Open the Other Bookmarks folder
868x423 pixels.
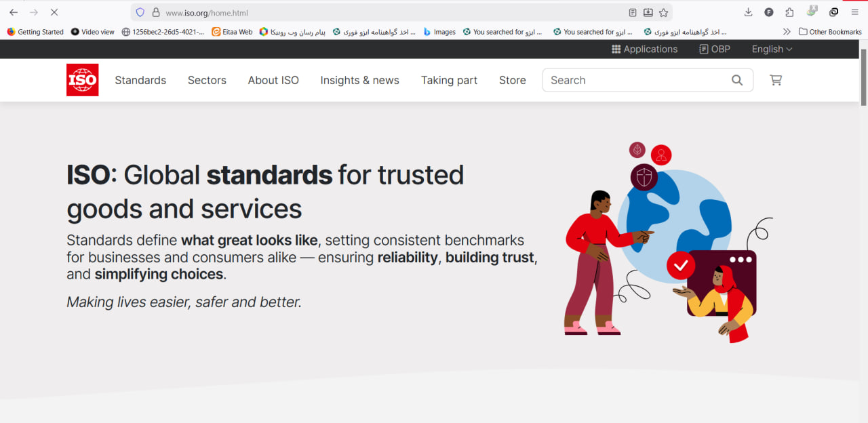point(830,32)
